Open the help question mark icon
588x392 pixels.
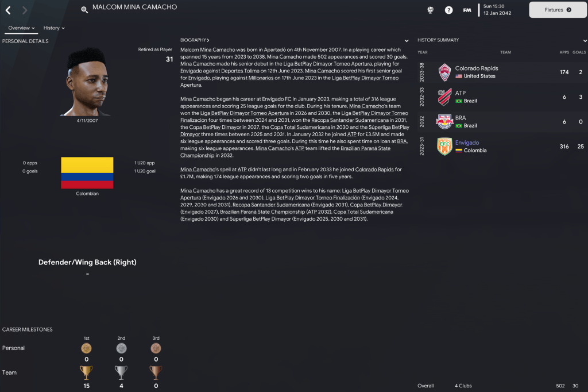tap(448, 10)
